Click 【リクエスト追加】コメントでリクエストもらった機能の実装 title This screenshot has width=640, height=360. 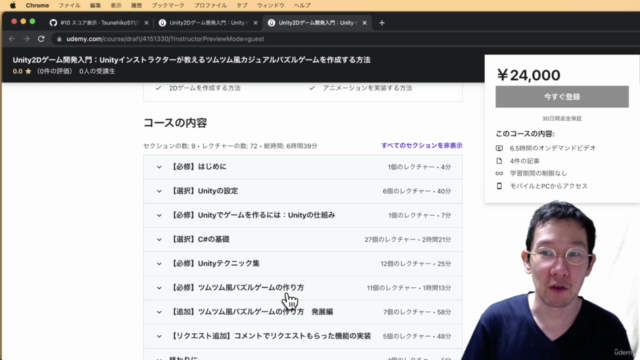pos(271,336)
